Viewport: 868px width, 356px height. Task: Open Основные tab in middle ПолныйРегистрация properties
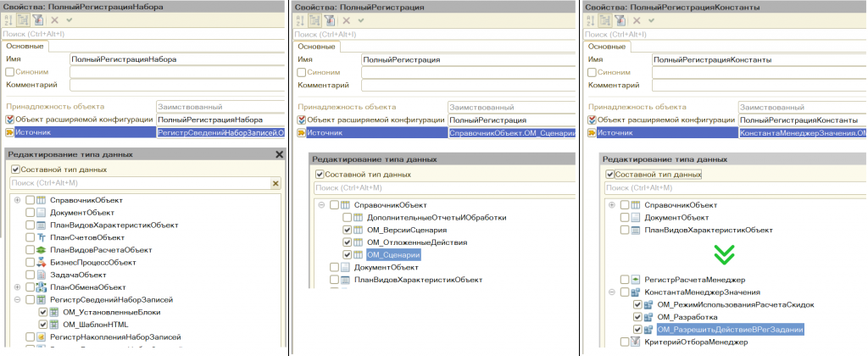point(317,47)
